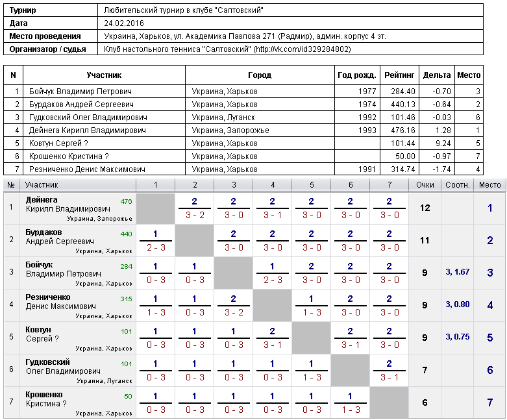Click delta value 1.28
507x420 pixels.
pos(443,130)
